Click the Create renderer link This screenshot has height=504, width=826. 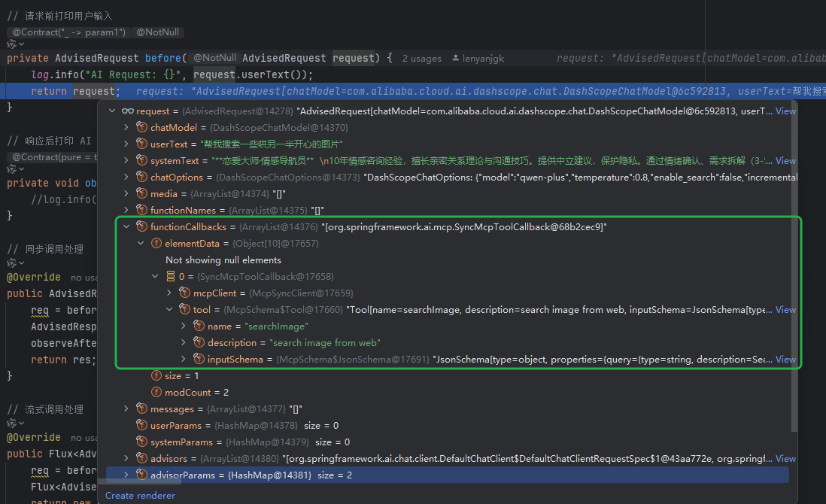[x=140, y=496]
